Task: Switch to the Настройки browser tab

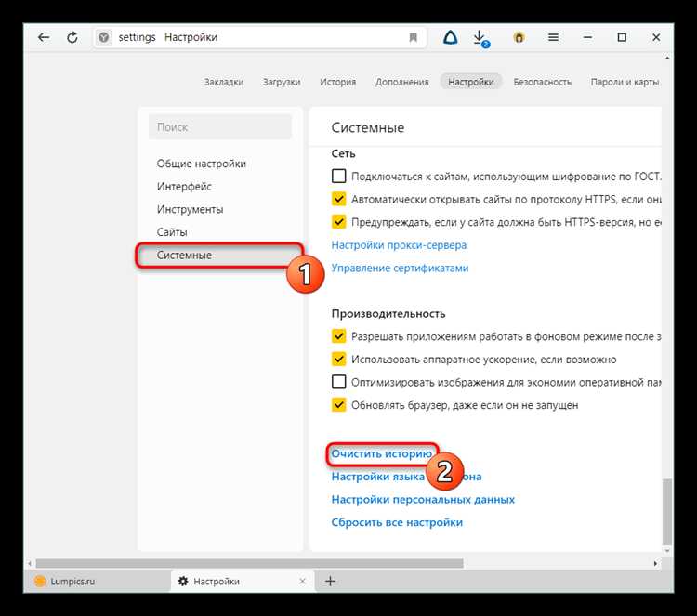Action: pos(243,581)
